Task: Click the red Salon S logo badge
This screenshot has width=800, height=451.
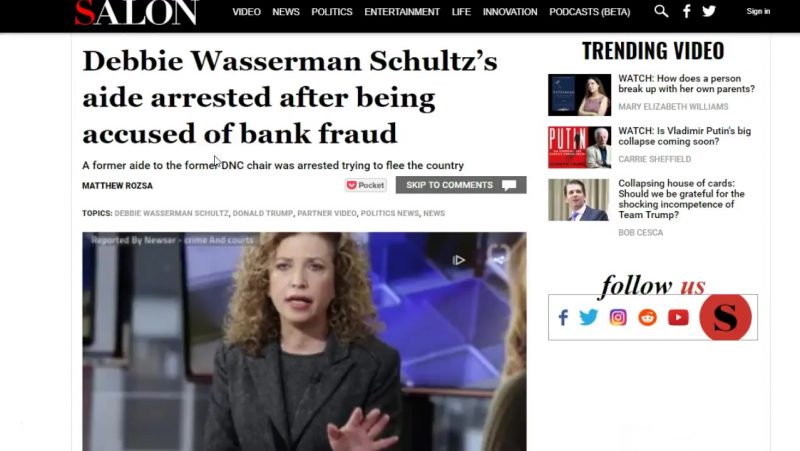Action: tap(725, 317)
